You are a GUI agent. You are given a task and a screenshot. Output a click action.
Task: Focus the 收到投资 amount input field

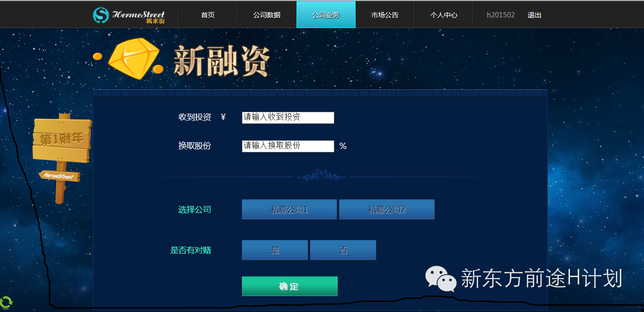point(288,118)
